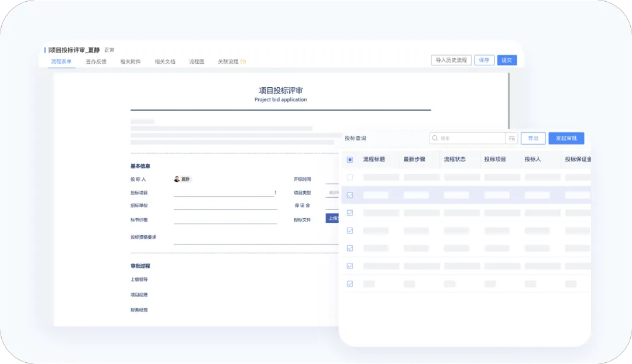Uncheck the last table row checkbox
This screenshot has height=364, width=632.
(350, 284)
